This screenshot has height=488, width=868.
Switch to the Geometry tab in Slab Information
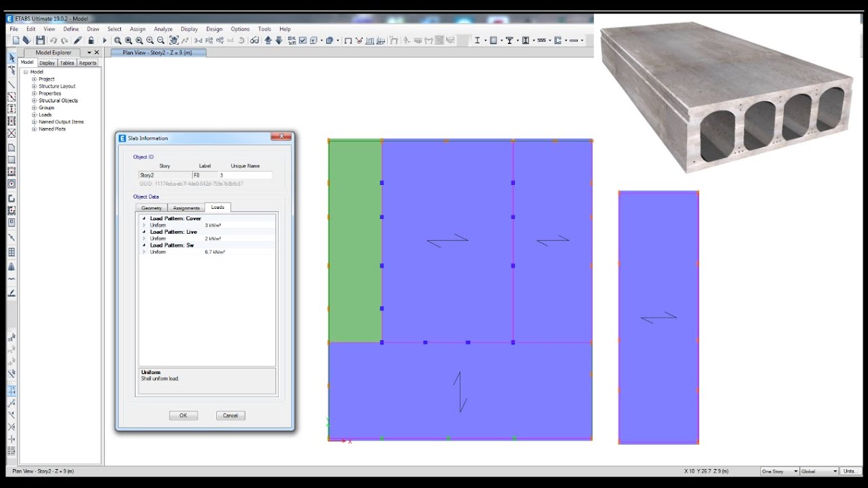tap(151, 208)
